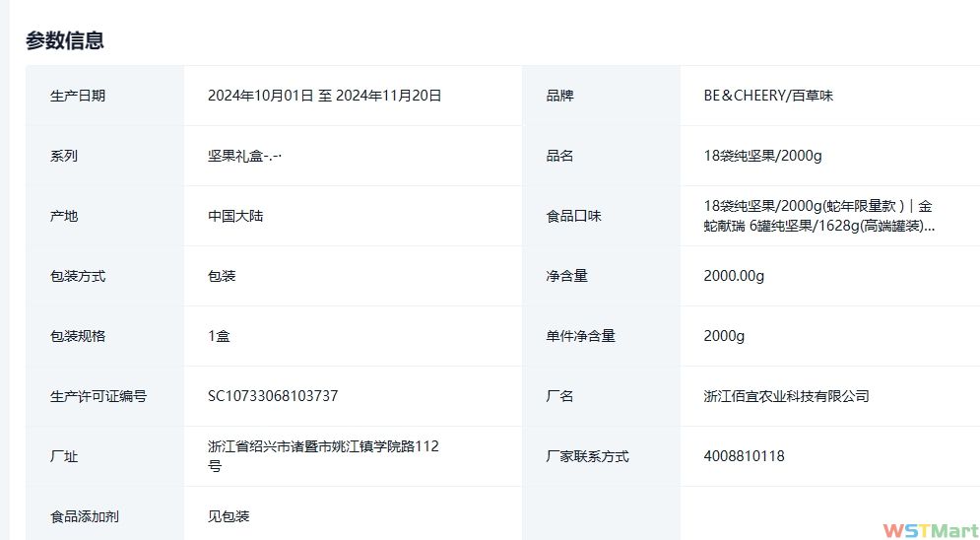Click the 见包装 food additive value
The image size is (980, 540).
tap(229, 516)
